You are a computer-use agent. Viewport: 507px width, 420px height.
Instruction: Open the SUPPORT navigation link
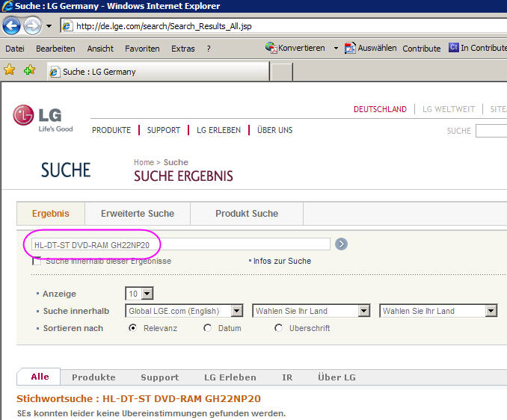pos(164,130)
